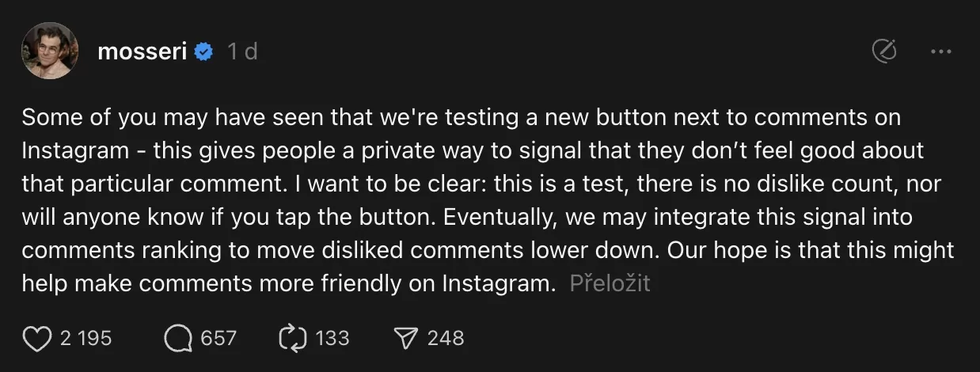Screen dimensions: 980x372
Task: Open replies via the comment bubble icon
Action: 178,339
